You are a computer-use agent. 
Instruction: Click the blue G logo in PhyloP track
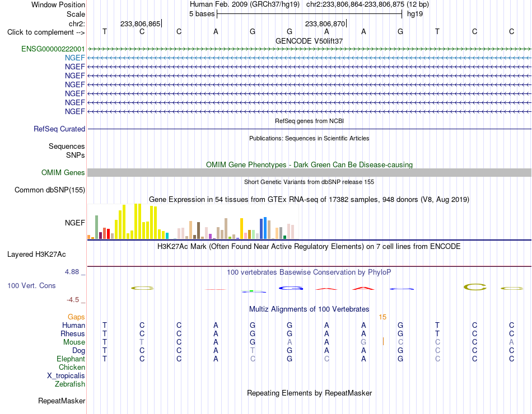point(291,288)
